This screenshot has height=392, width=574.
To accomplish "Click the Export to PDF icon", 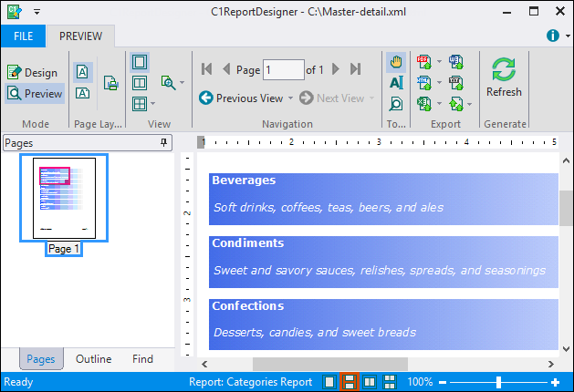I will [424, 62].
